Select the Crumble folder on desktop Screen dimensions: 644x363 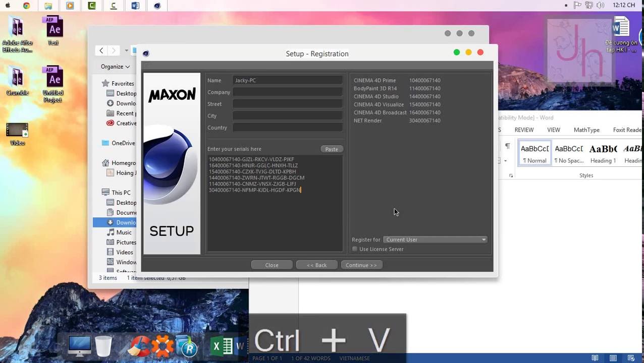pos(17,82)
